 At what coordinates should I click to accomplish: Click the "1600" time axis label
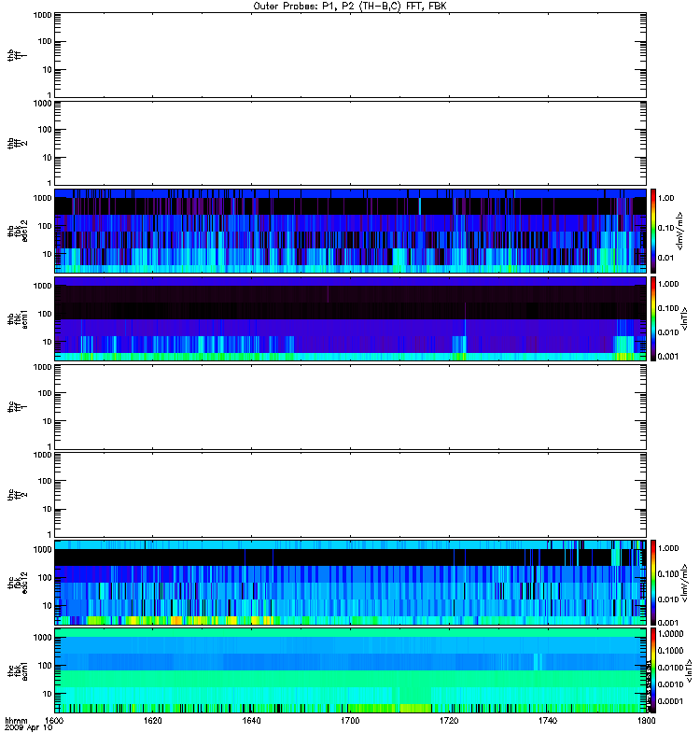(x=54, y=720)
